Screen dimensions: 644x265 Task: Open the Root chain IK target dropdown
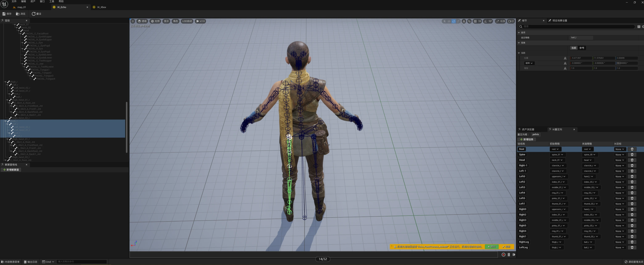620,149
